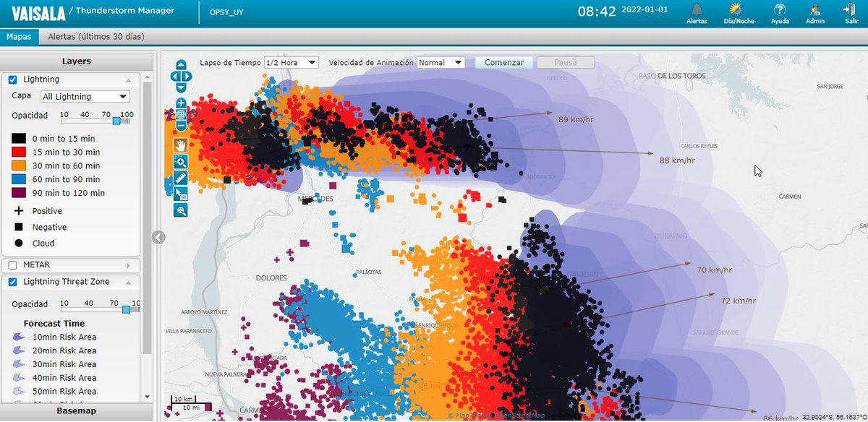Click the MERCEDES city label on map
Viewport: 868px width, 422px height.
coord(315,198)
